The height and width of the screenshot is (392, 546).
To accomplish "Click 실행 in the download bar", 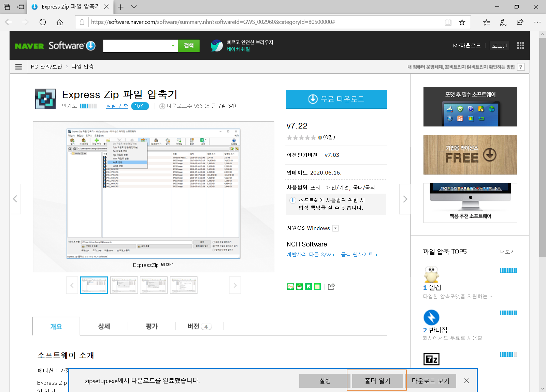I will tap(325, 381).
